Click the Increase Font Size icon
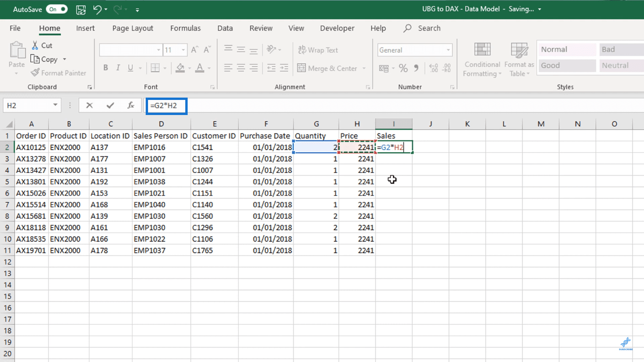 [x=195, y=49]
